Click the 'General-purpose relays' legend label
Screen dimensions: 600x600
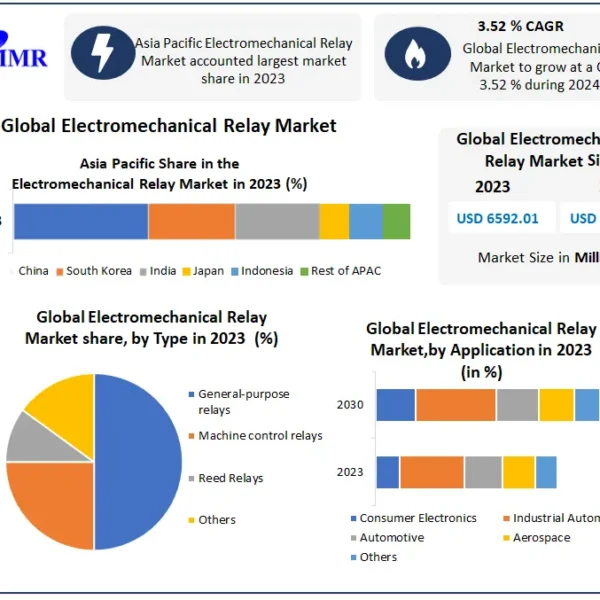244,402
